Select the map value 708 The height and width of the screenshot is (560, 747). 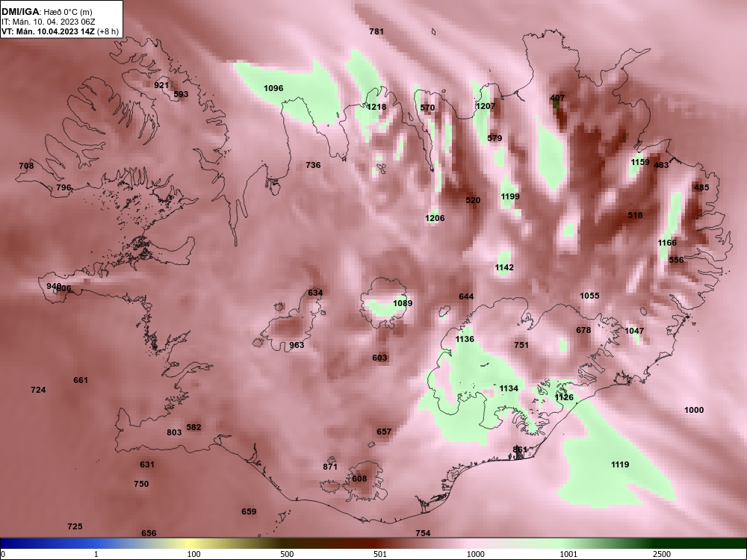click(26, 167)
